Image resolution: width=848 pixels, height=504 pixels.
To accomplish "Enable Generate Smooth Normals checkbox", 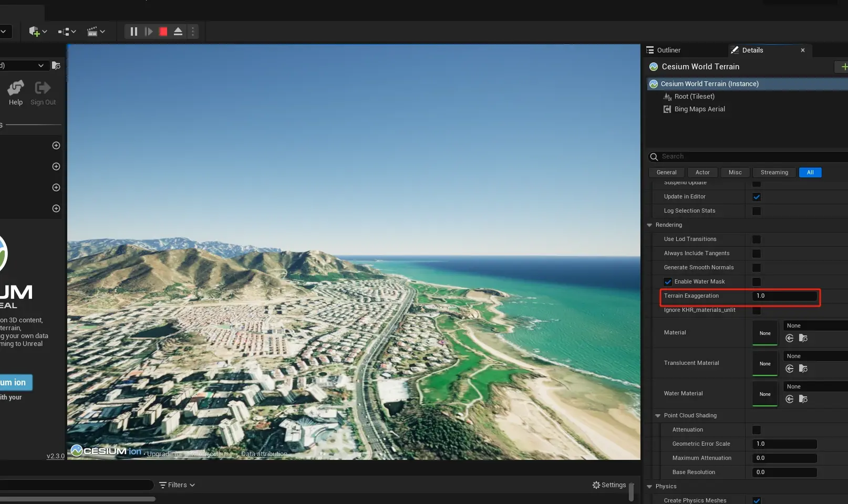I will point(757,268).
